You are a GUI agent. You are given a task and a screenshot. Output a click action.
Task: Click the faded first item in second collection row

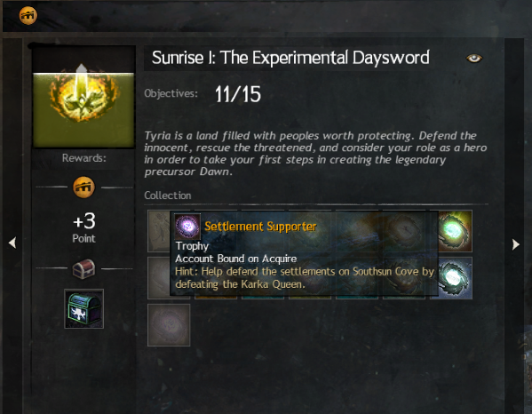159,278
